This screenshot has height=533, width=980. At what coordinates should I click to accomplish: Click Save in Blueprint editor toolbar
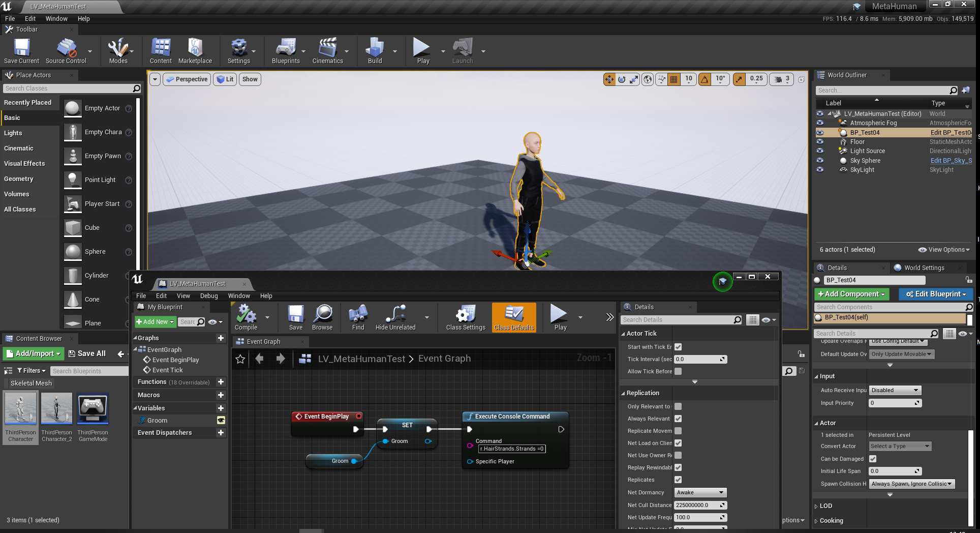click(296, 317)
